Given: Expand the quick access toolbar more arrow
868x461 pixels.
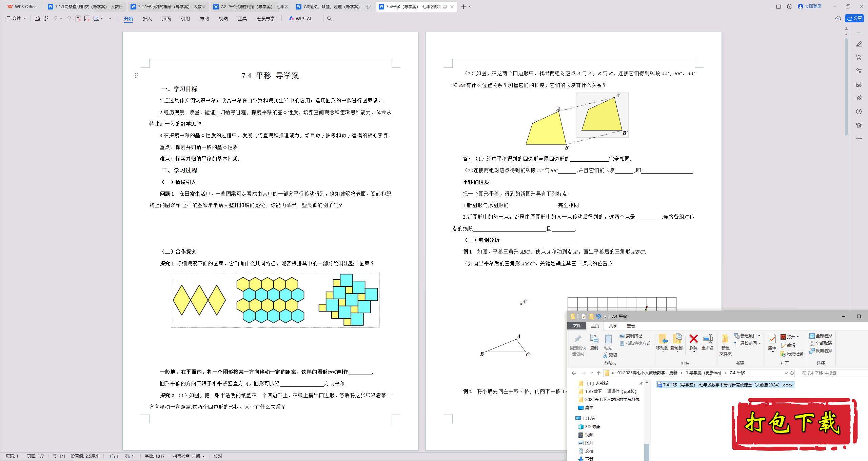Looking at the screenshot, I should coord(110,18).
